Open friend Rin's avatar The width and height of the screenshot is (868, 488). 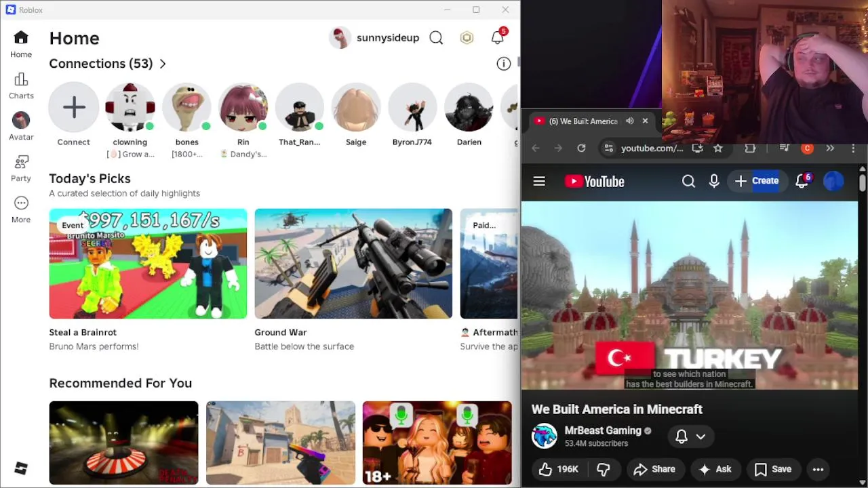click(x=243, y=108)
